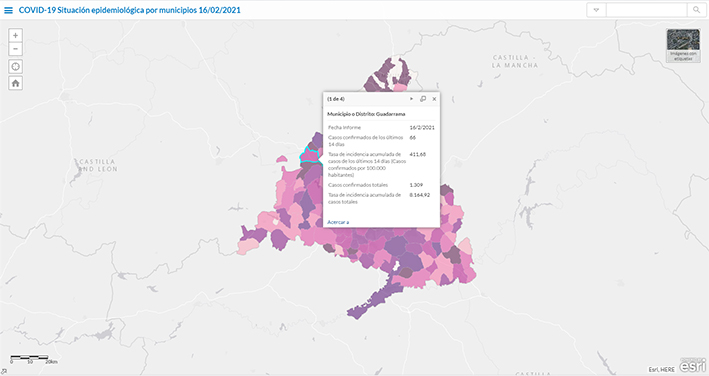Find my location with the locate button
Image resolution: width=709 pixels, height=376 pixels.
[15, 66]
